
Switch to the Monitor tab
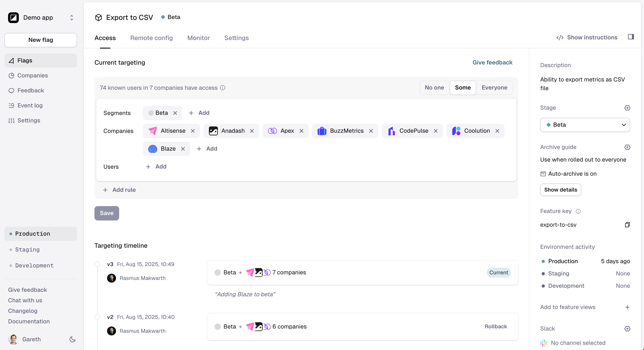(198, 38)
